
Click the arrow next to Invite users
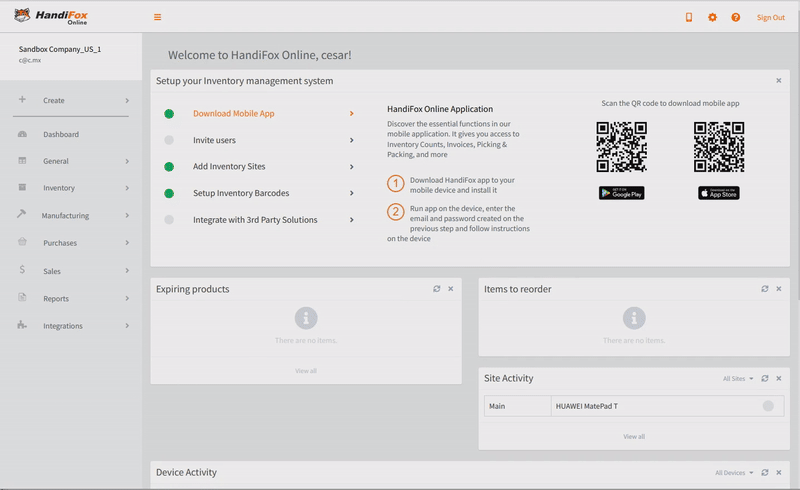click(352, 140)
